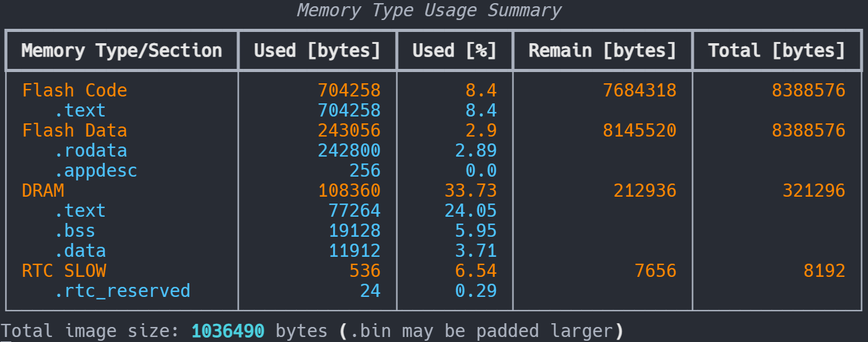Select the RTC SLOW percent value 6.54
868x342 pixels.
(x=476, y=271)
